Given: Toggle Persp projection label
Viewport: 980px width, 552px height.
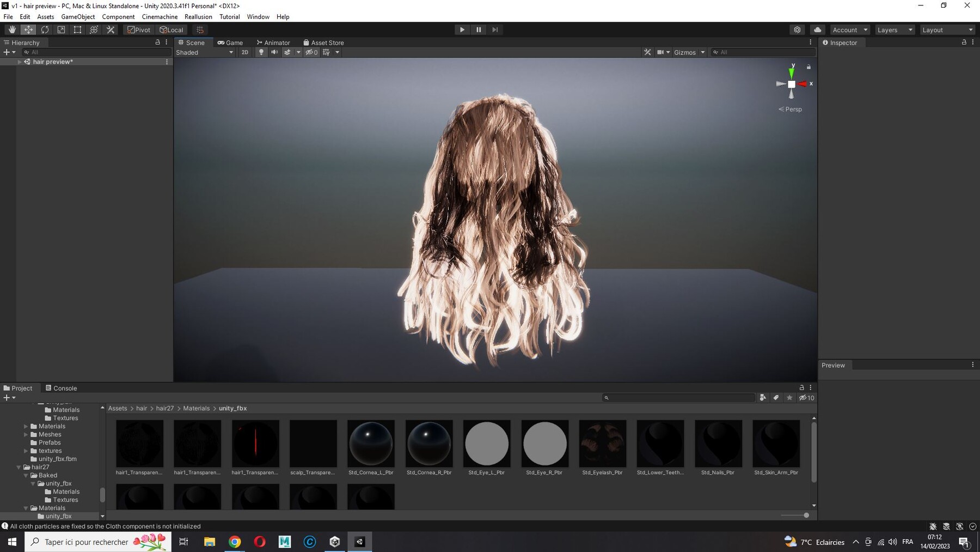Looking at the screenshot, I should pos(790,109).
